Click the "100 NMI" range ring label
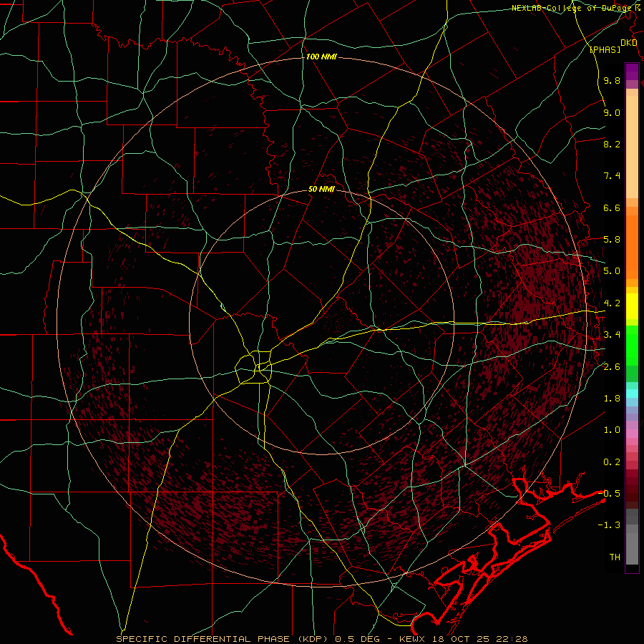 321,57
